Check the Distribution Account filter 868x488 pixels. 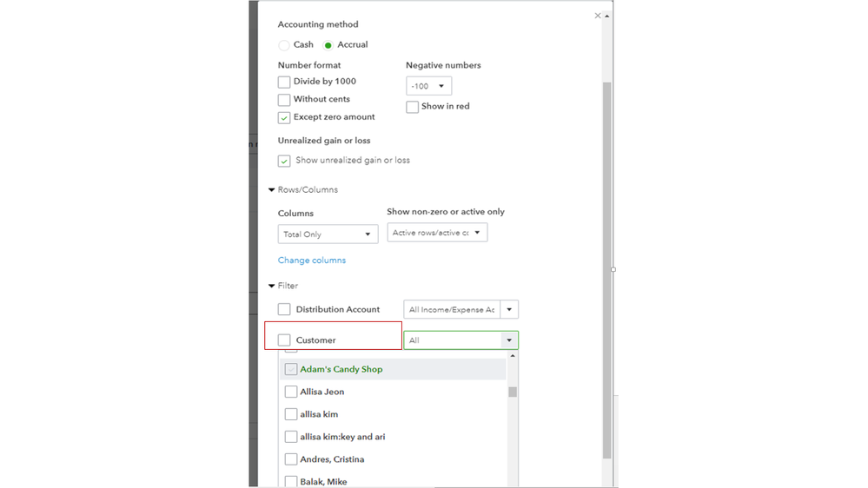click(x=284, y=309)
